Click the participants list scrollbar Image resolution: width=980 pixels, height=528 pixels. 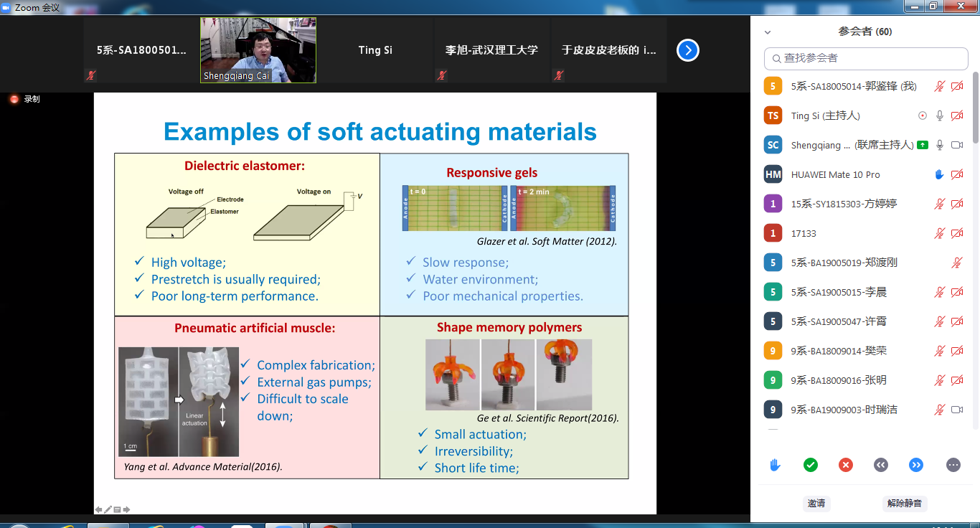tap(975, 108)
